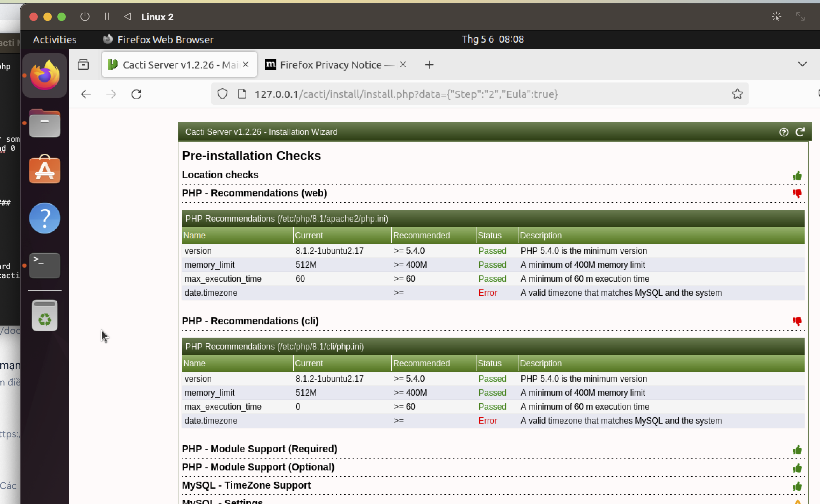Open Terminal from the Ubuntu dock

[x=45, y=266]
